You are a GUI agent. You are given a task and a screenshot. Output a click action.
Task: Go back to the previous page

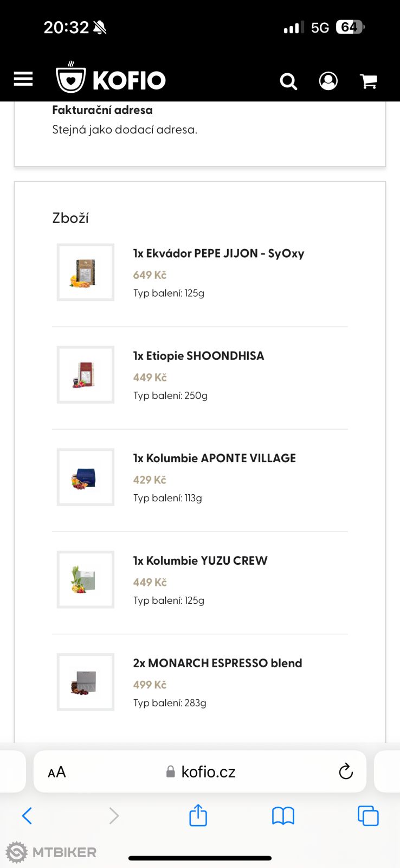tap(27, 815)
